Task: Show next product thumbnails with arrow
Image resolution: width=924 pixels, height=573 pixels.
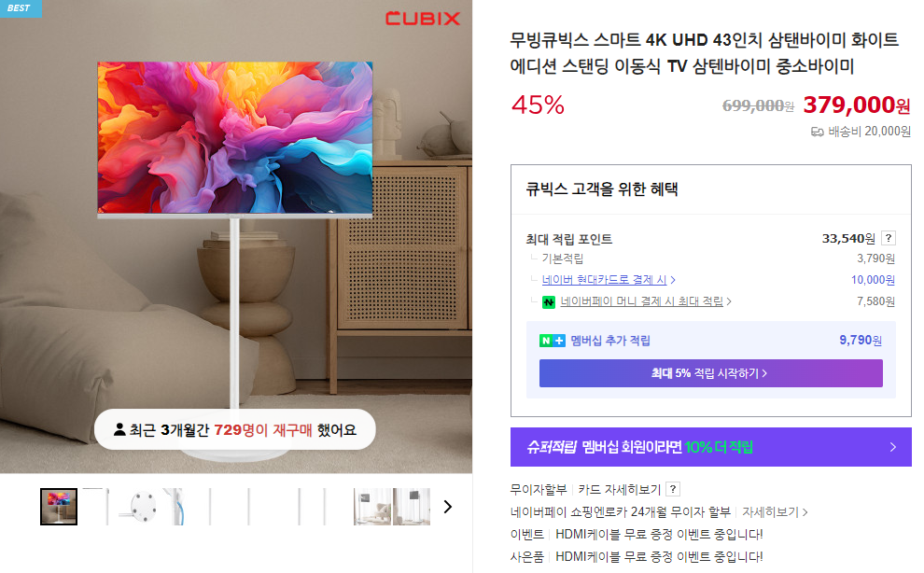Action: coord(448,507)
